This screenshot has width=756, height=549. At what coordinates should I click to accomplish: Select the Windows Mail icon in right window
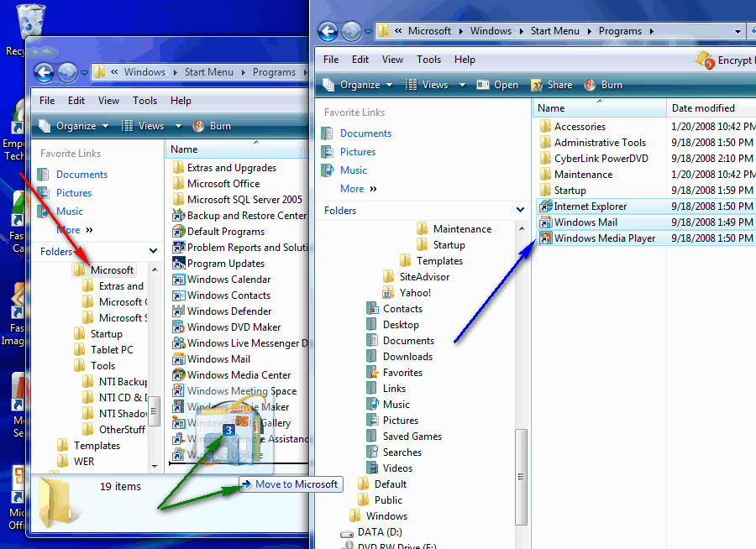[x=545, y=222]
